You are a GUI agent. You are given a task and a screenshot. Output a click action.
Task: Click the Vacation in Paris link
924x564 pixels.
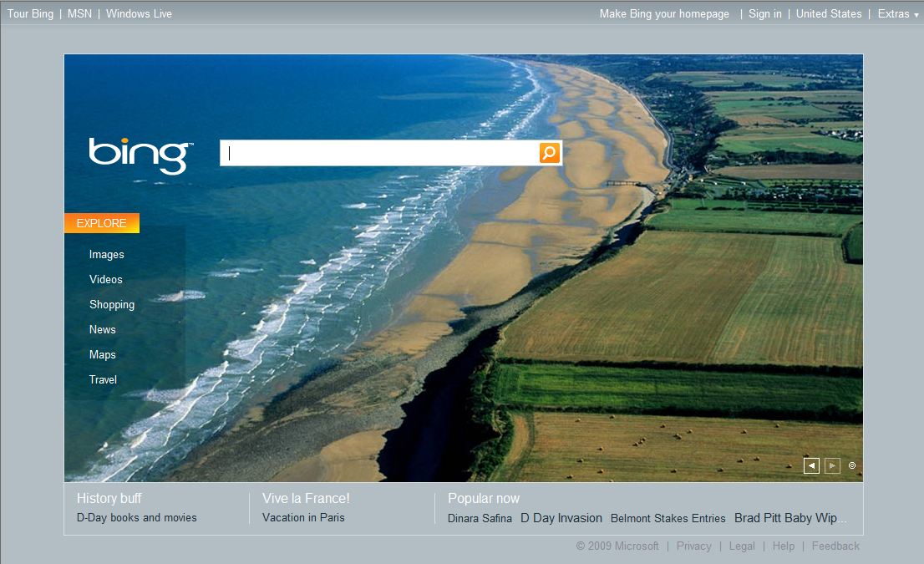click(303, 518)
